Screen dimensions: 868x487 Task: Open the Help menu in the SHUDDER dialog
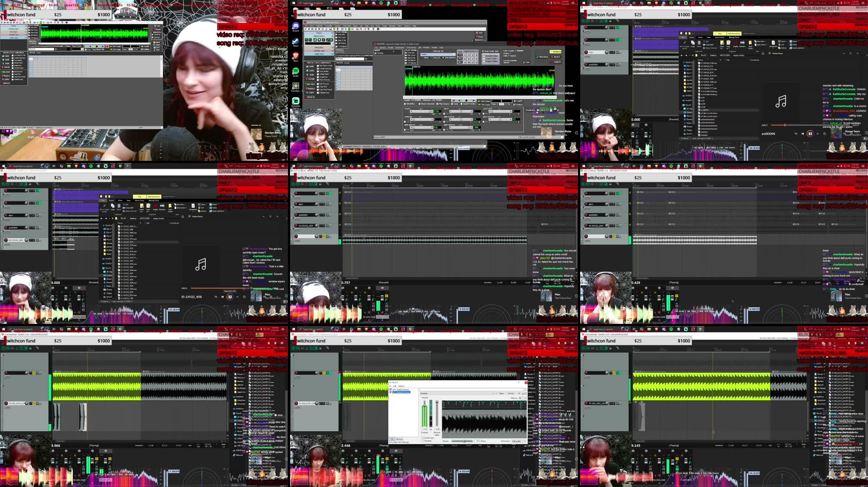tap(441, 47)
